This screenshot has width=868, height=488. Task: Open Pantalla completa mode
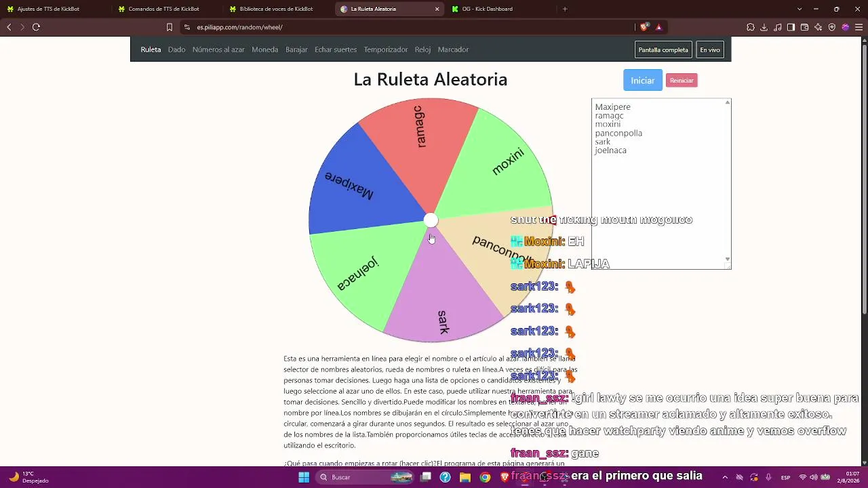[x=663, y=49]
